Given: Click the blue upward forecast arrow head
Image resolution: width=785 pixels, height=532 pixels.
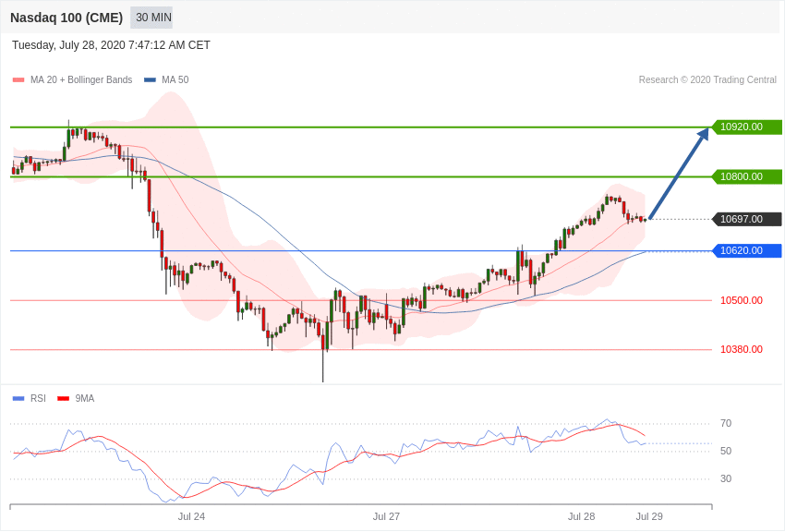Looking at the screenshot, I should [704, 134].
